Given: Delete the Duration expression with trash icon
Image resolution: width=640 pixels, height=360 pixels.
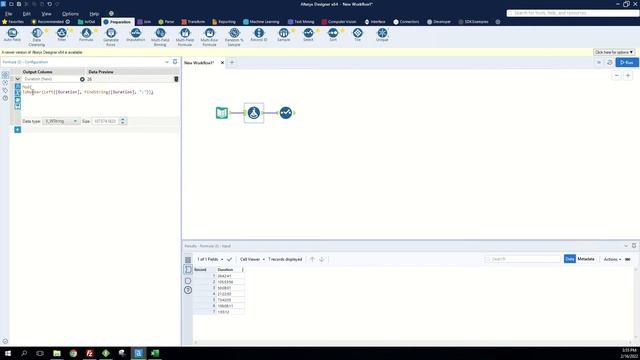Looking at the screenshot, I should 176,79.
